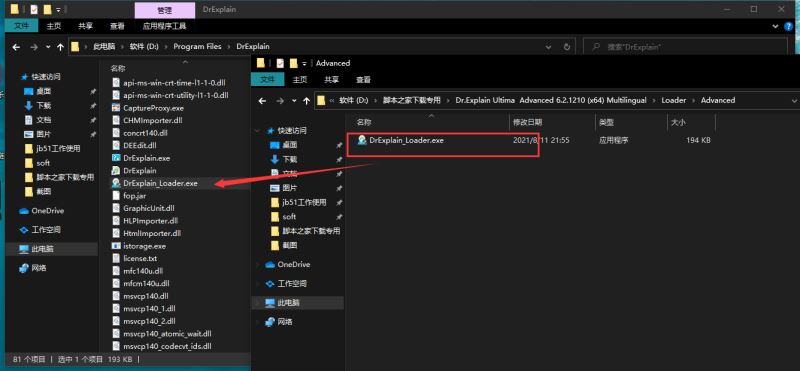The width and height of the screenshot is (800, 371).
Task: Open 查看 tab in DrExplain window
Action: pyautogui.click(x=117, y=26)
